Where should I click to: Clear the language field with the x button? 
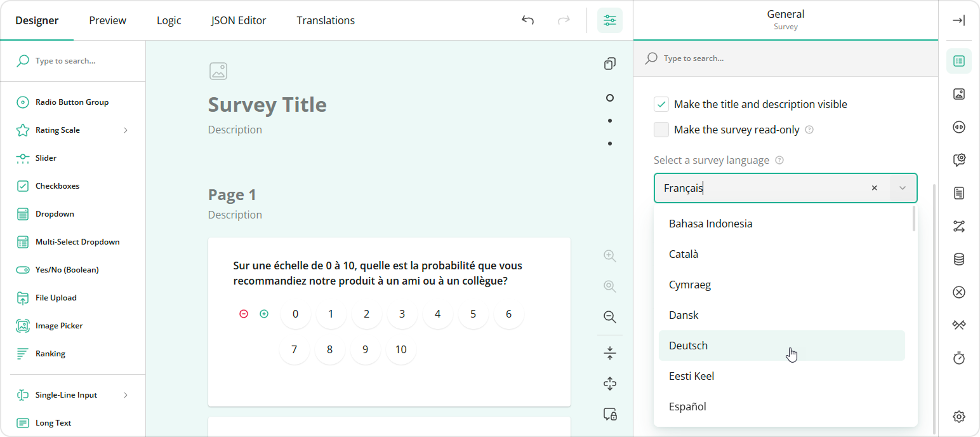[x=874, y=187]
